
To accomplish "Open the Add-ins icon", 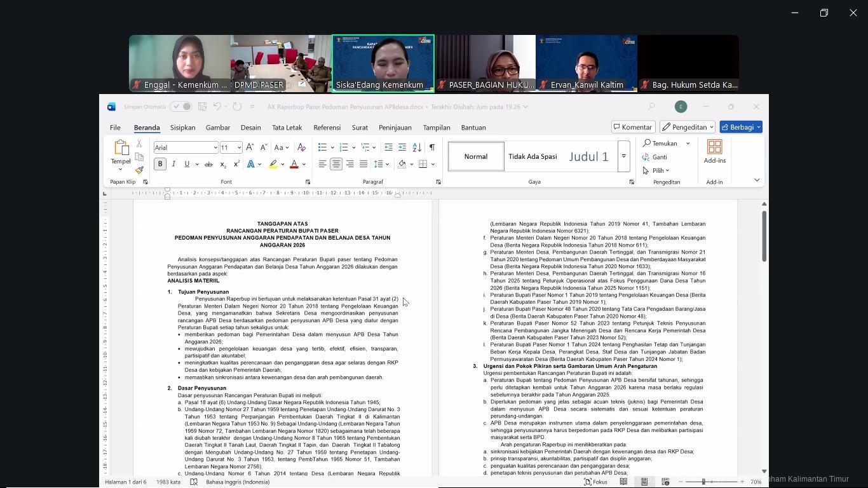I will click(x=714, y=152).
